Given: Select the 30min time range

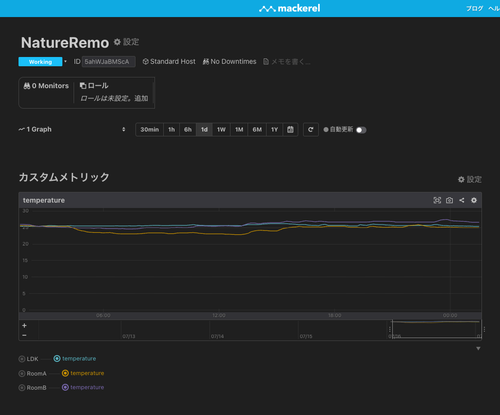Looking at the screenshot, I should [150, 129].
